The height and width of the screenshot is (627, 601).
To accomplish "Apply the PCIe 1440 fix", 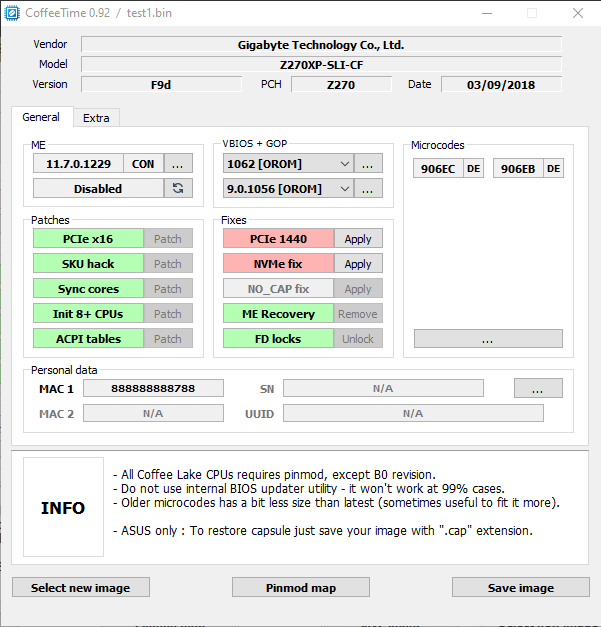I will [358, 239].
